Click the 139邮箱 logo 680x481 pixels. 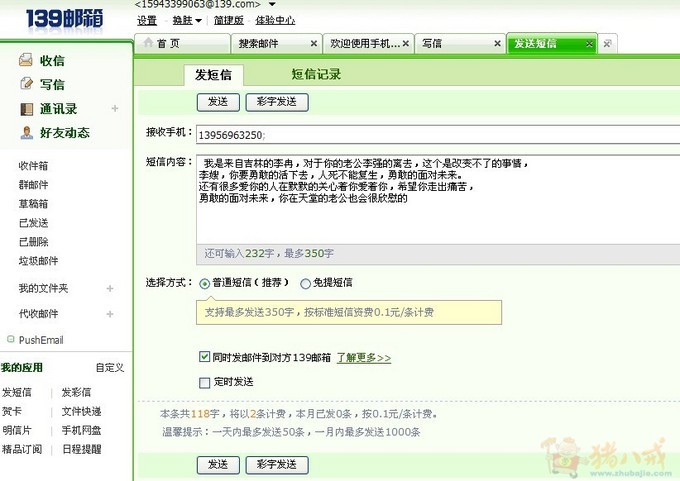(65, 19)
